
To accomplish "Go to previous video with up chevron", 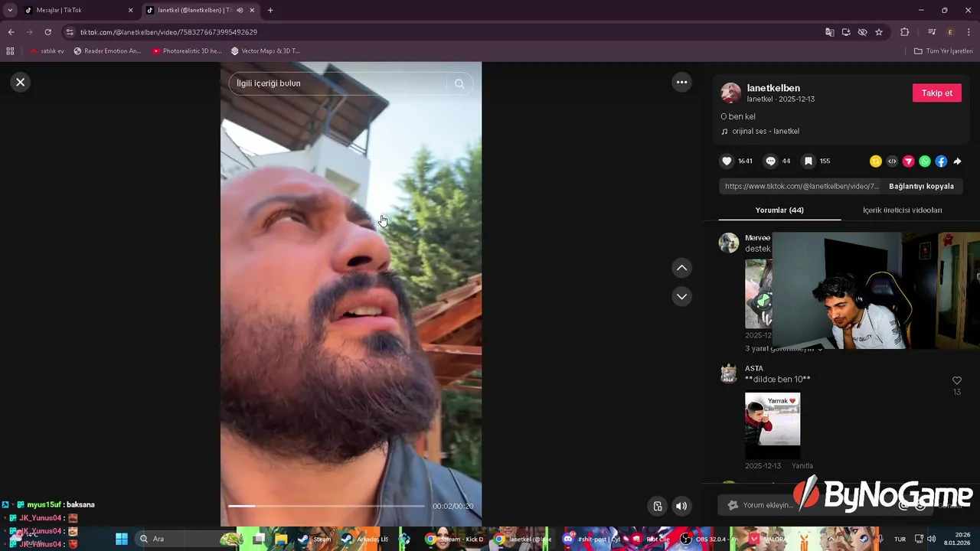I will coord(681,268).
